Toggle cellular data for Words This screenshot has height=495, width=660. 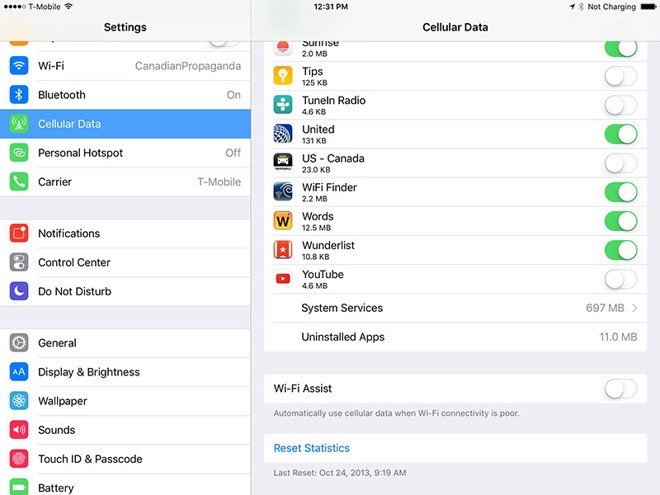[x=621, y=221]
